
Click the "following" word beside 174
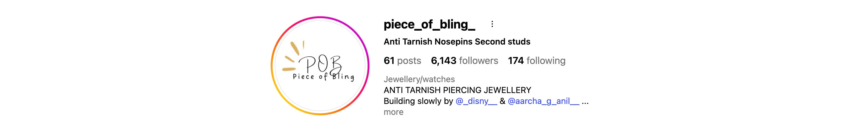[x=546, y=61]
